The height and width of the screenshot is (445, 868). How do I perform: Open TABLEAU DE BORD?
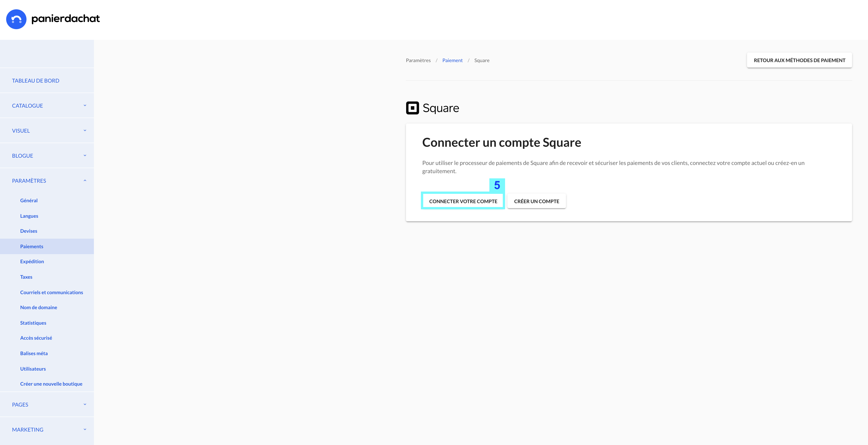click(36, 81)
